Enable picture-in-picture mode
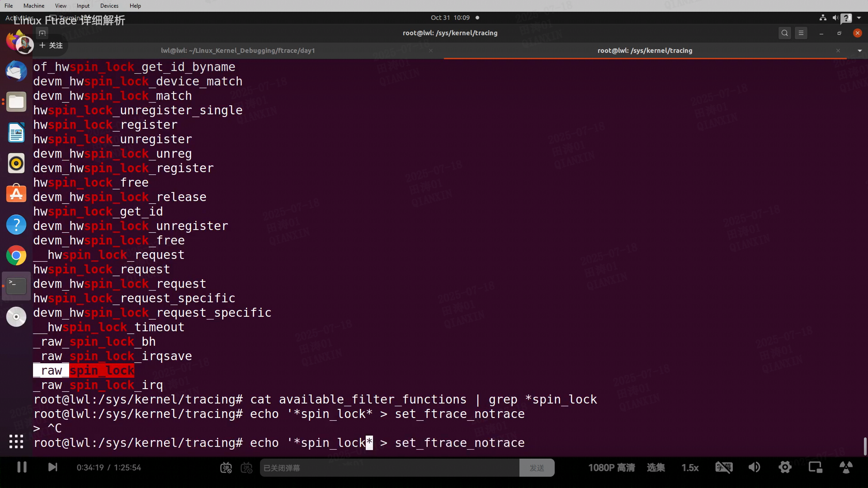868x488 pixels. click(815, 468)
